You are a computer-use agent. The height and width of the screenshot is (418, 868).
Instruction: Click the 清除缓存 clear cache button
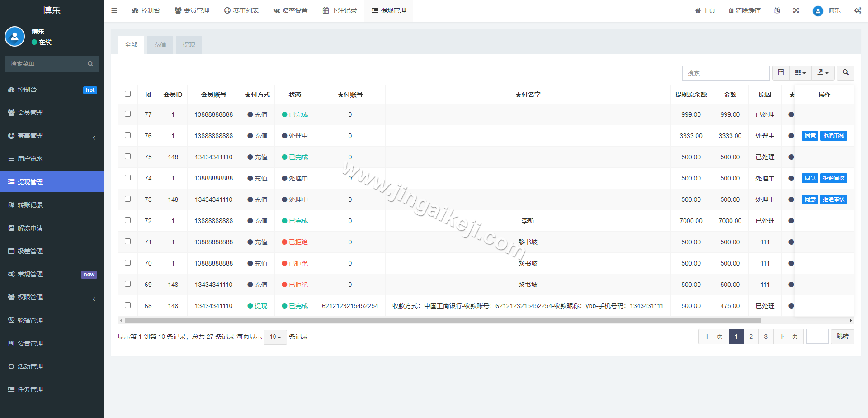[x=744, y=10]
